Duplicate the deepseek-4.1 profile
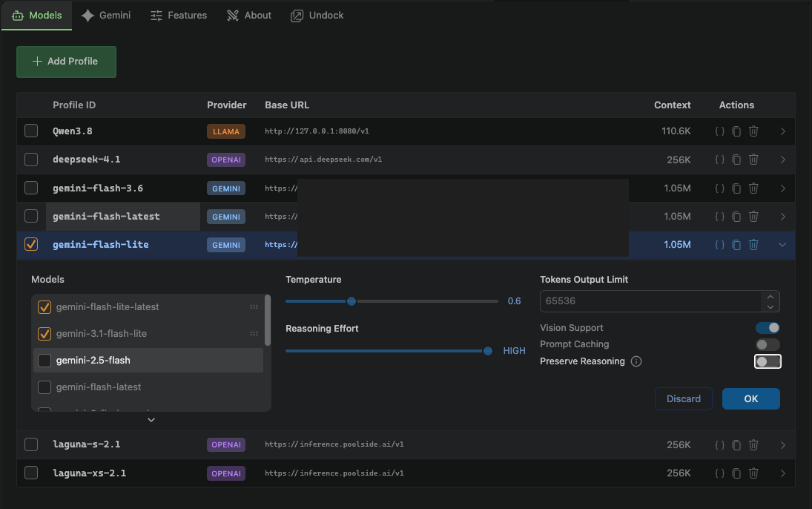The height and width of the screenshot is (509, 812). coord(736,160)
